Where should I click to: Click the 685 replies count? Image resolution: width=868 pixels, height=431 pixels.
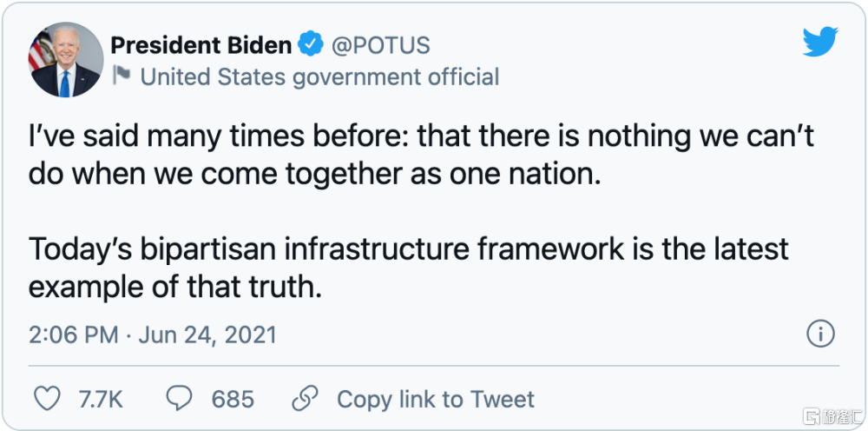[x=233, y=400]
